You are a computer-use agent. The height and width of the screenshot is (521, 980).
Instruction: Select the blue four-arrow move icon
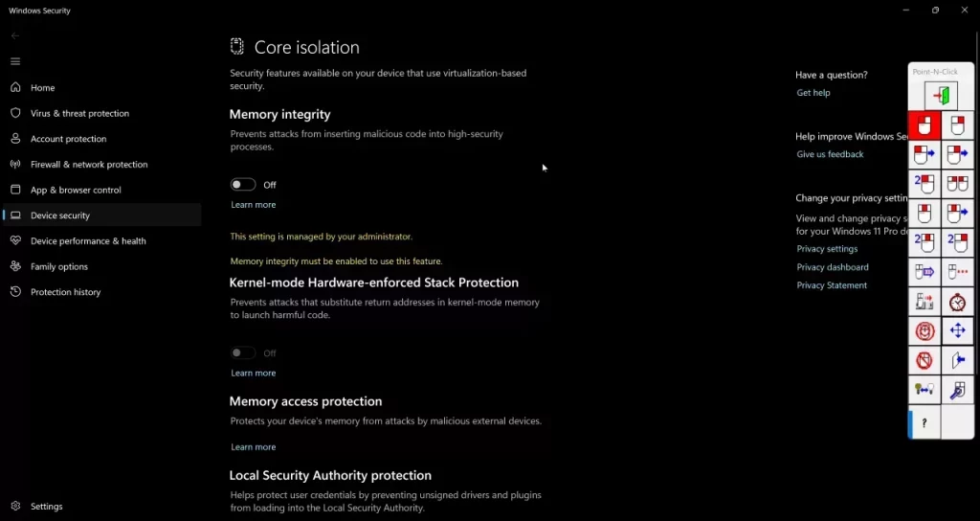pos(957,330)
